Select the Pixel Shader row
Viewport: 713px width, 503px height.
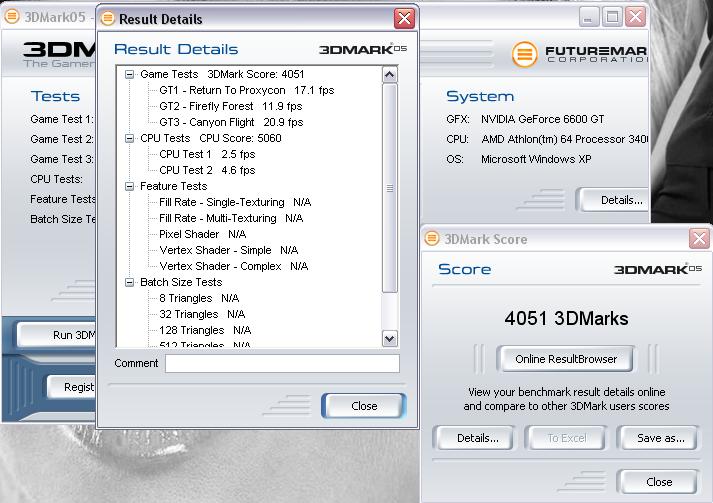202,234
